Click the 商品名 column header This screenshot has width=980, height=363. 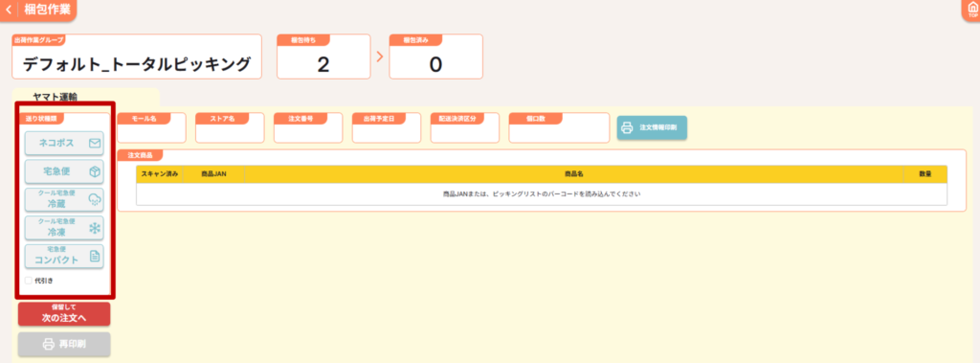574,174
